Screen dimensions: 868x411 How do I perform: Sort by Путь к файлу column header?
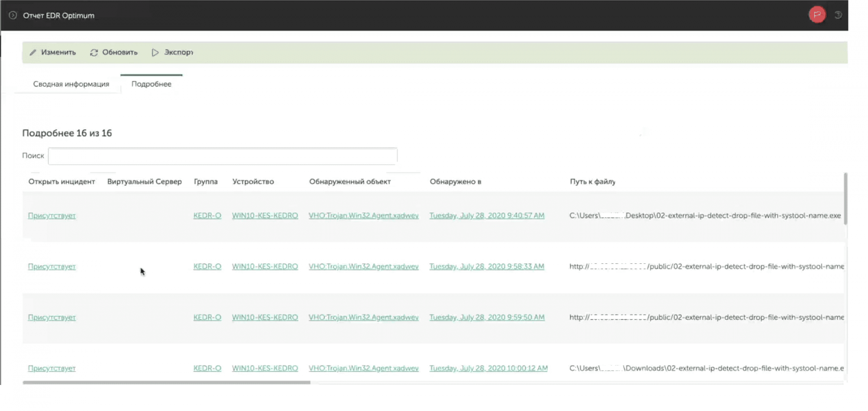592,181
